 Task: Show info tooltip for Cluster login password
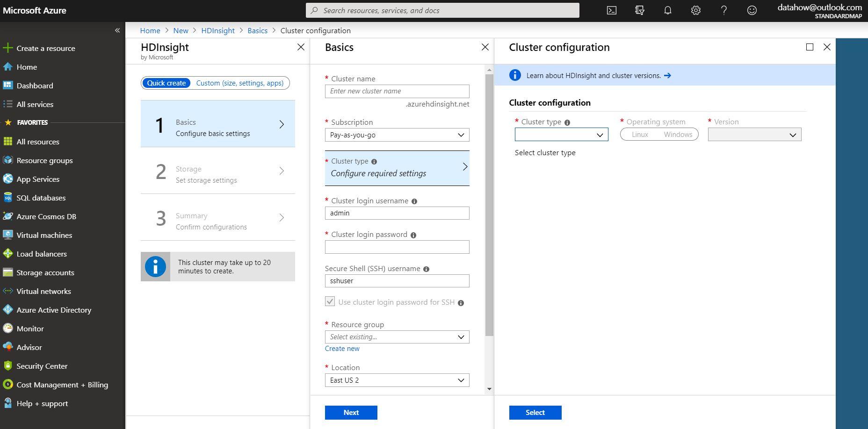pyautogui.click(x=413, y=235)
